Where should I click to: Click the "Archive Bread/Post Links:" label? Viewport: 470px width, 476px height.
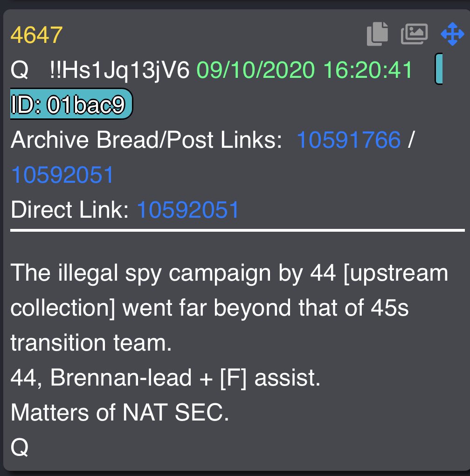pos(146,140)
